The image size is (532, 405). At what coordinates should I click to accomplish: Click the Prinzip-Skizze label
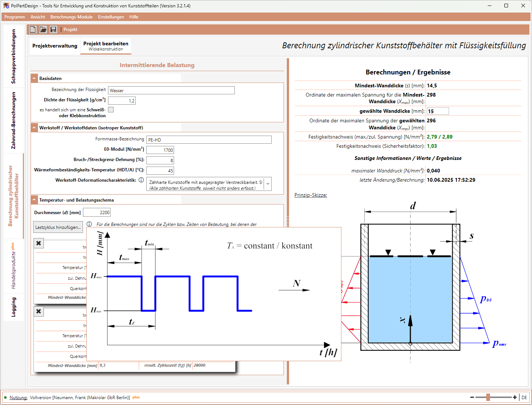pos(311,195)
